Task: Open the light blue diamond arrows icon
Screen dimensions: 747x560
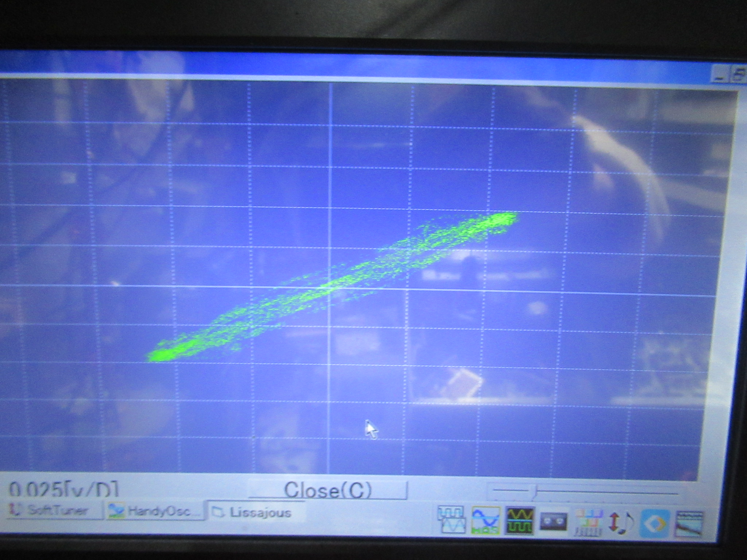Action: (655, 524)
